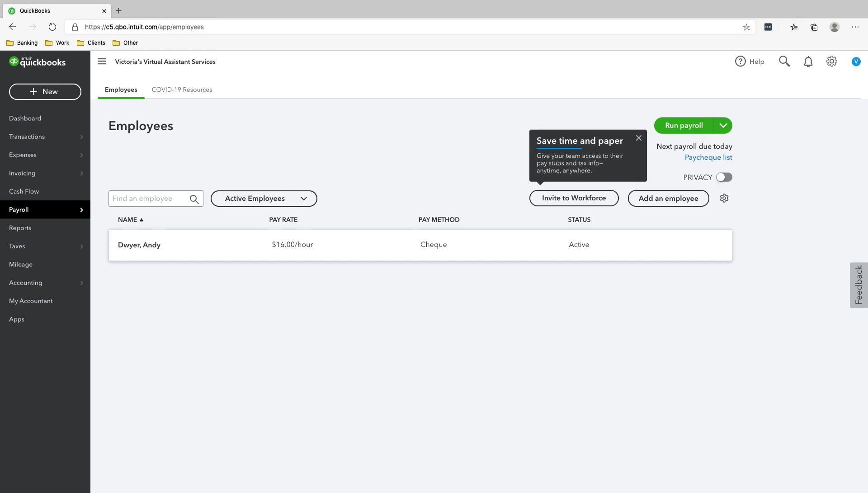868x493 pixels.
Task: Click Add an employee button
Action: pos(668,199)
